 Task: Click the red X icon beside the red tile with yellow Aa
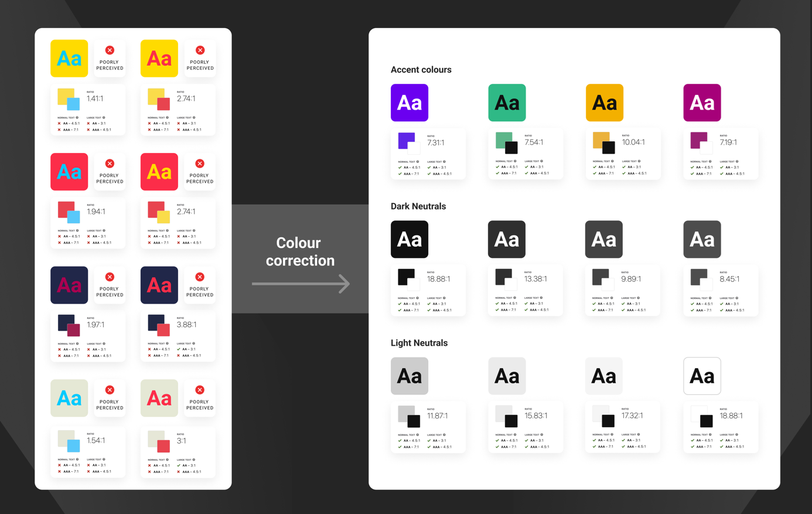(x=200, y=164)
